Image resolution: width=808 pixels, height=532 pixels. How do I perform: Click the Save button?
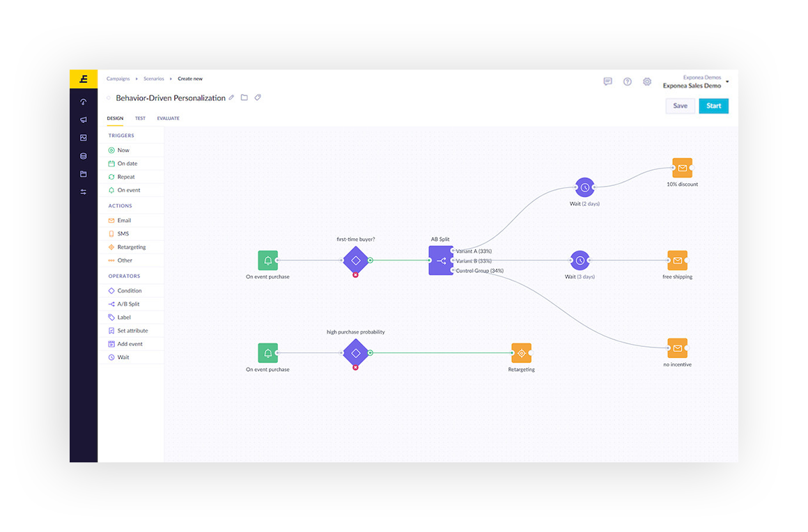click(680, 106)
